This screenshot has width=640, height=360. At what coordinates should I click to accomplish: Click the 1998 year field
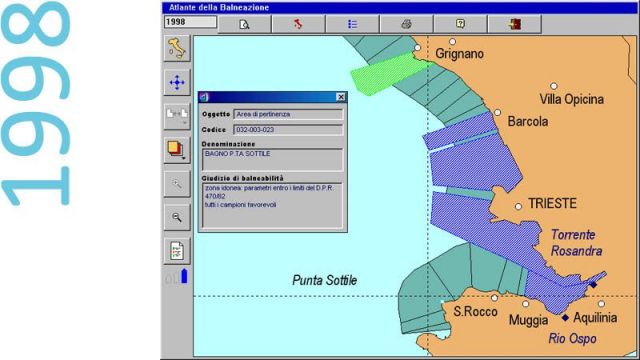[190, 22]
